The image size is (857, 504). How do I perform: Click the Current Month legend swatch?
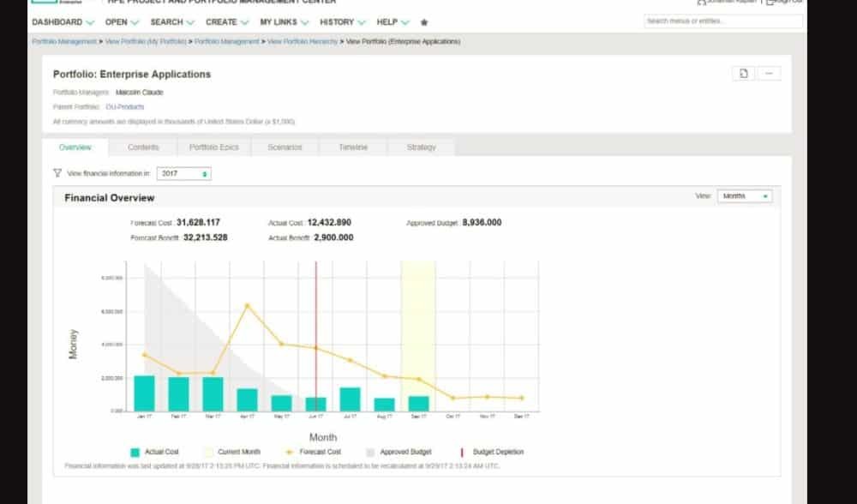click(x=207, y=452)
